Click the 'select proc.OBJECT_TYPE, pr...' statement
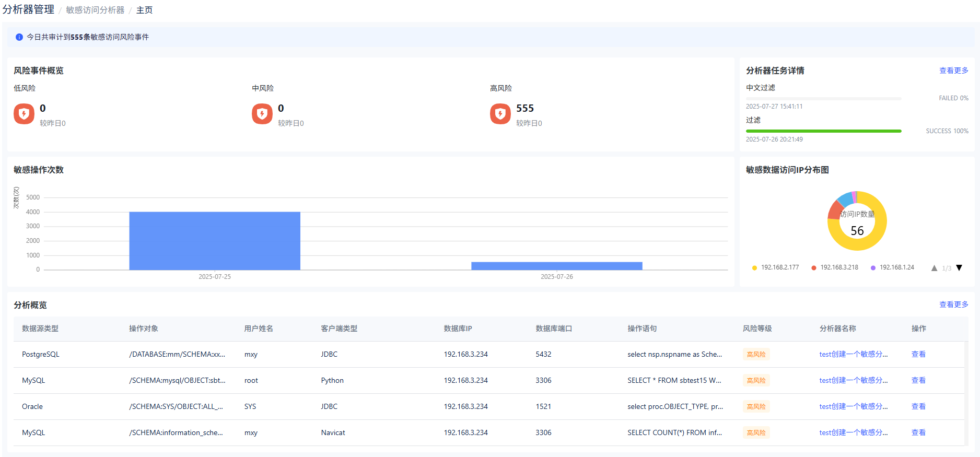 tap(675, 406)
